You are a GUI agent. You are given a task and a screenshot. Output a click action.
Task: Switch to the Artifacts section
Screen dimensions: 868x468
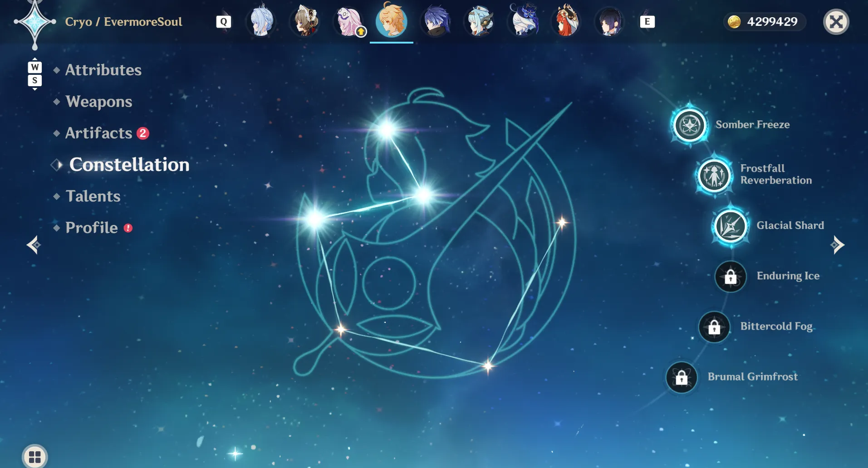coord(99,133)
